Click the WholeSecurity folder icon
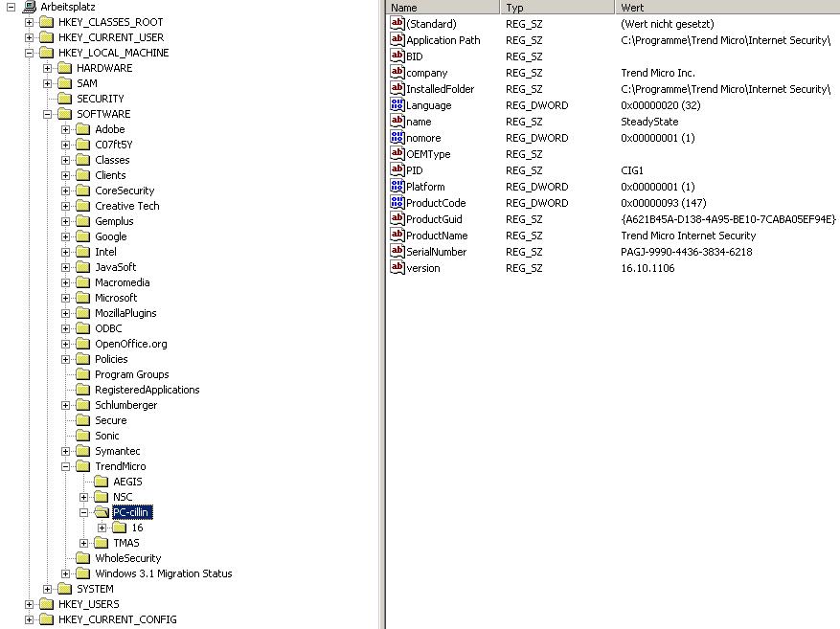This screenshot has height=629, width=840. (83, 558)
